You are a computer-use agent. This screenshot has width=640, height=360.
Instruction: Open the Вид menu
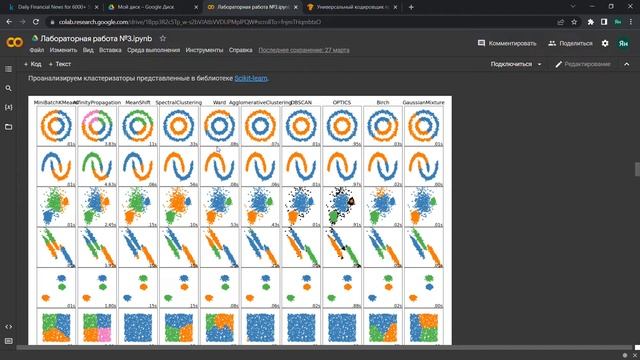click(88, 50)
